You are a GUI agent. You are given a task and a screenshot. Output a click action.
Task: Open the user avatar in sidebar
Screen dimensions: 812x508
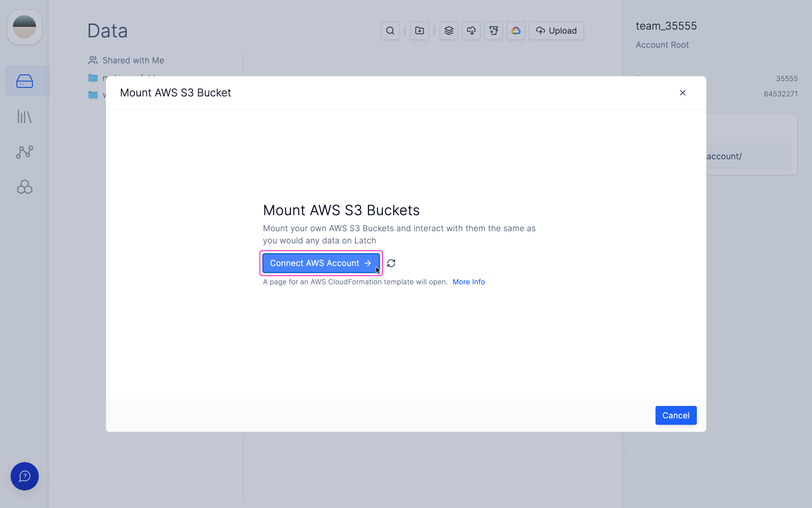click(x=24, y=27)
